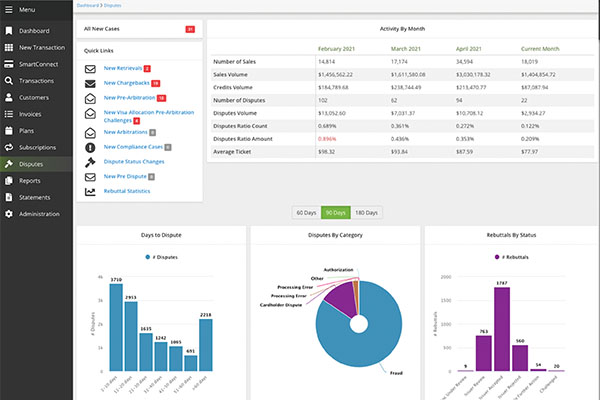
Task: Click the 3710 disputes bar
Action: [x=116, y=327]
